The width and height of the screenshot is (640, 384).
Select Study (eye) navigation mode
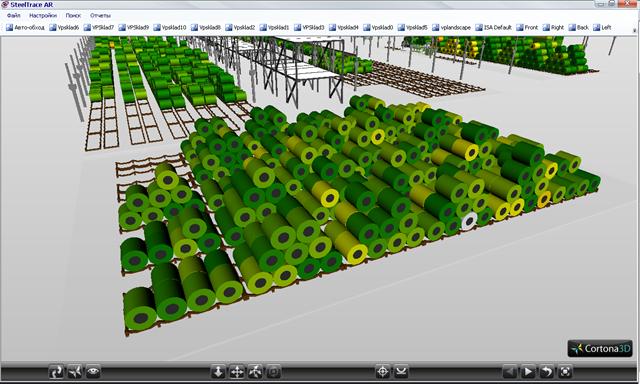[x=93, y=372]
